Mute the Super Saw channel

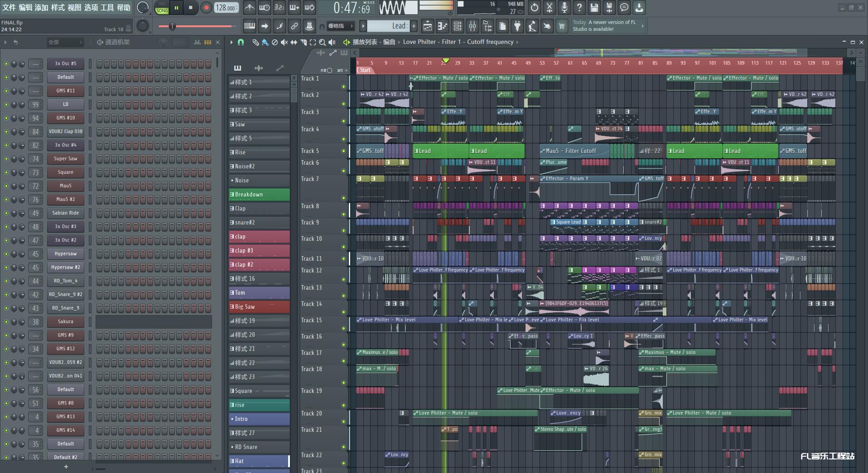click(6, 159)
